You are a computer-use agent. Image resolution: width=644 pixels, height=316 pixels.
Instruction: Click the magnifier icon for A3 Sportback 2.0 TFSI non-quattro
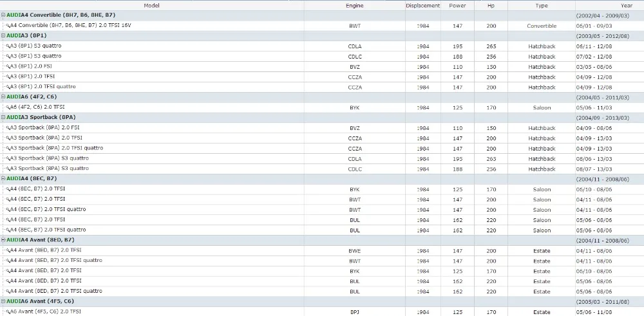tap(8, 138)
